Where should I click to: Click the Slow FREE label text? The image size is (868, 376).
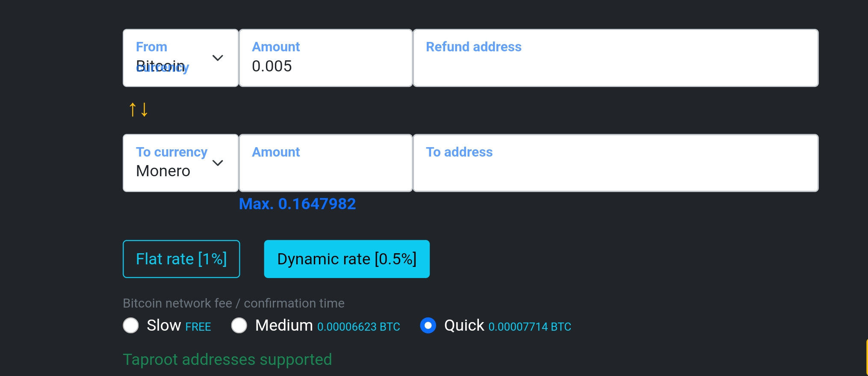tap(179, 326)
